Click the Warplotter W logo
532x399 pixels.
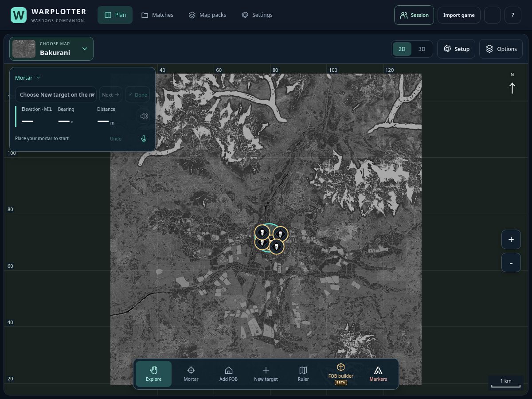19,15
